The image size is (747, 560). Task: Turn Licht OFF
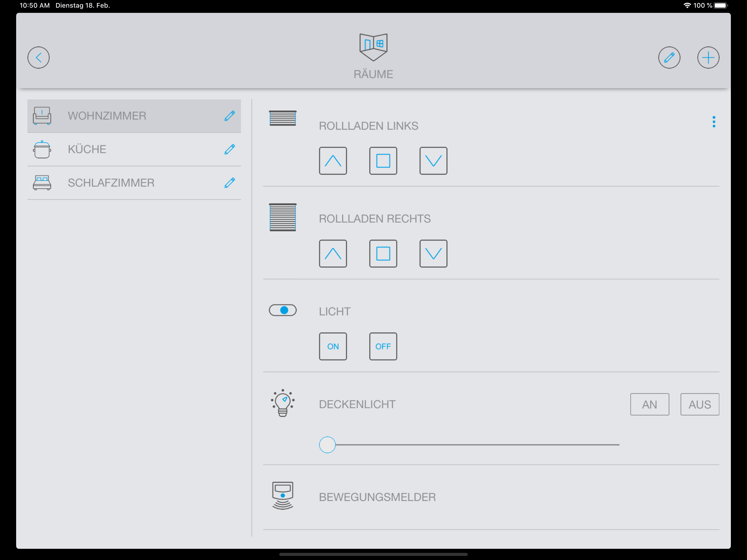pos(383,346)
